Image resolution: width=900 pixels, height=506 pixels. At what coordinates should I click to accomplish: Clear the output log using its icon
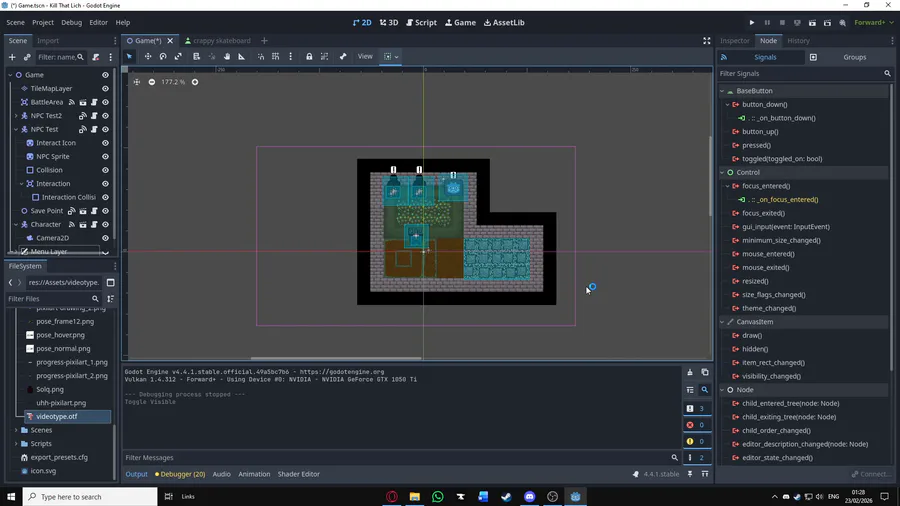pos(690,372)
